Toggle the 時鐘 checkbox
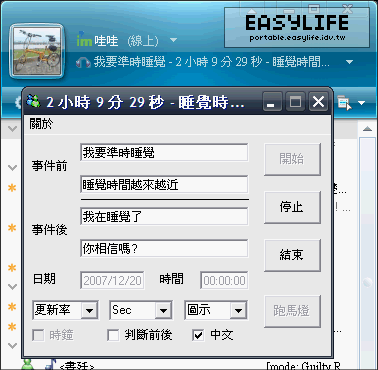Viewport: 378px width, 370px height. coord(38,335)
